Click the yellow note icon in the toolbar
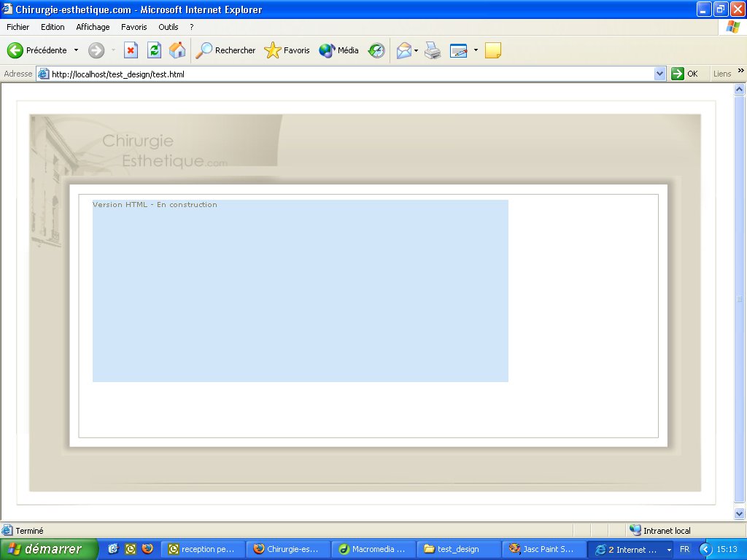The image size is (747, 560). pos(493,50)
